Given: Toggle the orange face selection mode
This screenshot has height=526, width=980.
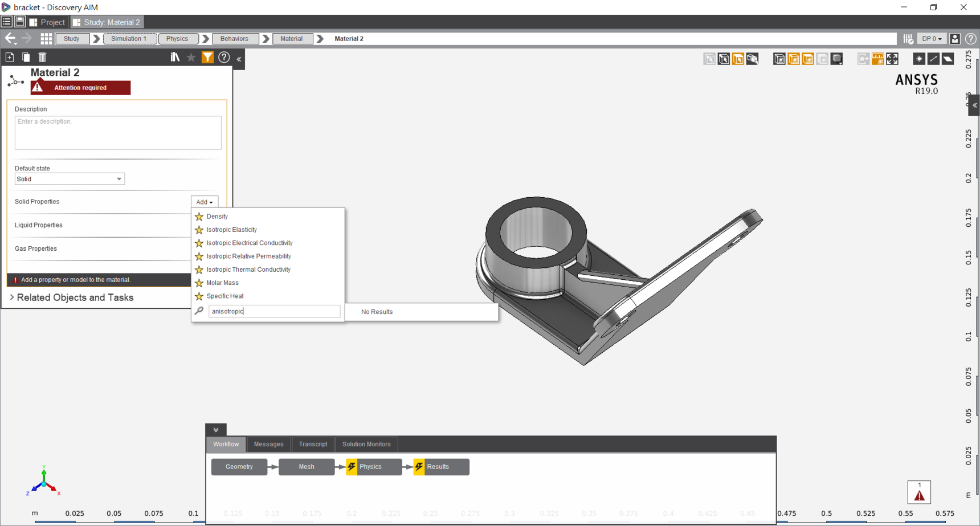Looking at the screenshot, I should (738, 59).
